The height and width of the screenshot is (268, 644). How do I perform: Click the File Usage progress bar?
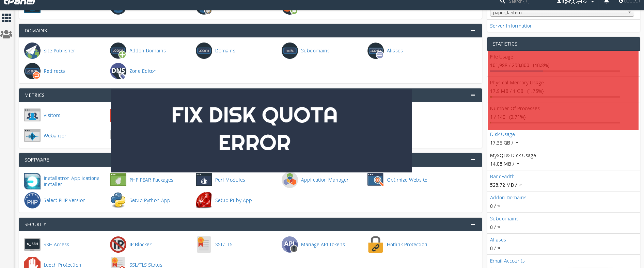(x=555, y=71)
